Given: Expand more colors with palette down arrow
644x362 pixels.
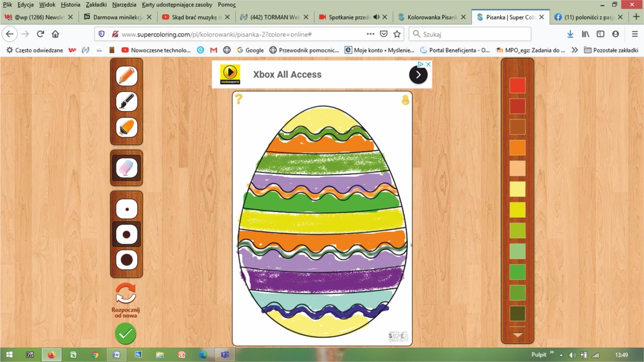Looking at the screenshot, I should pyautogui.click(x=517, y=335).
